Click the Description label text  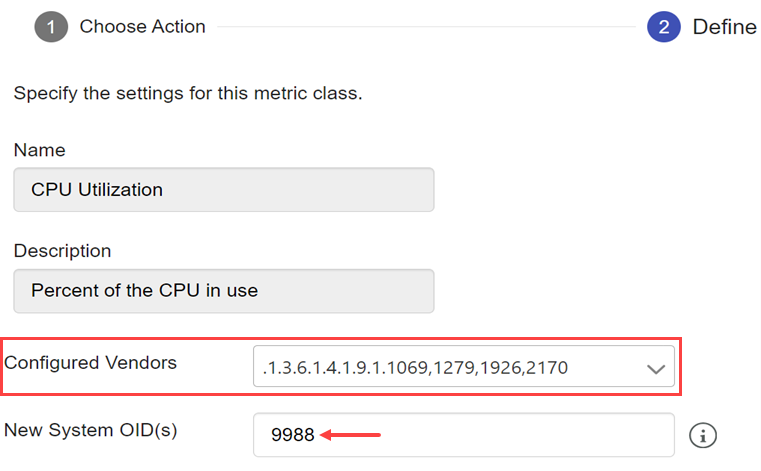(x=62, y=251)
